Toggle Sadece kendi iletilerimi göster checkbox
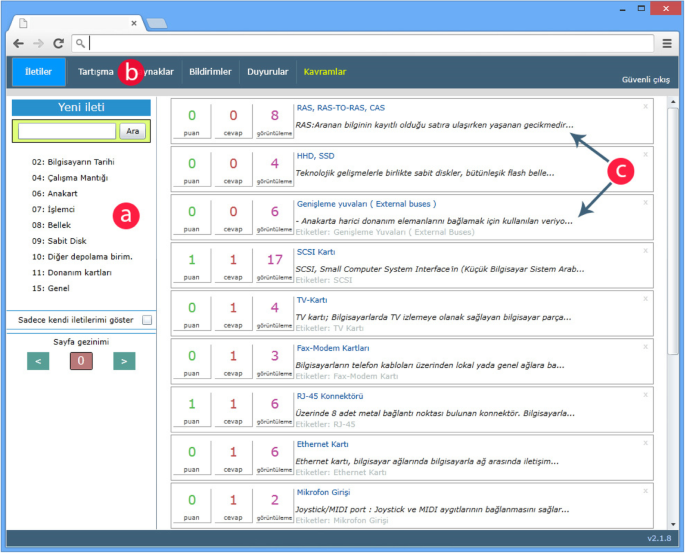Image resolution: width=685 pixels, height=553 pixels. coord(147,320)
